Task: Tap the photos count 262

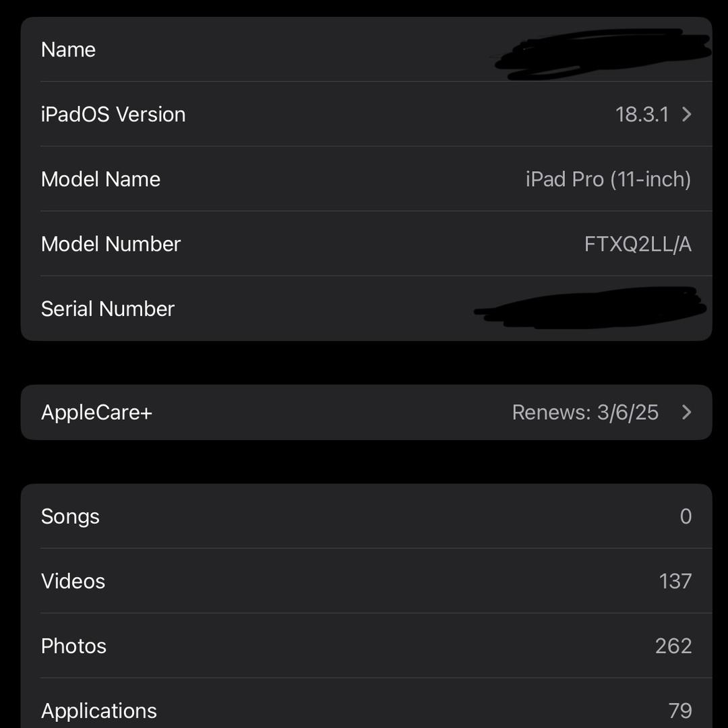Action: click(673, 646)
